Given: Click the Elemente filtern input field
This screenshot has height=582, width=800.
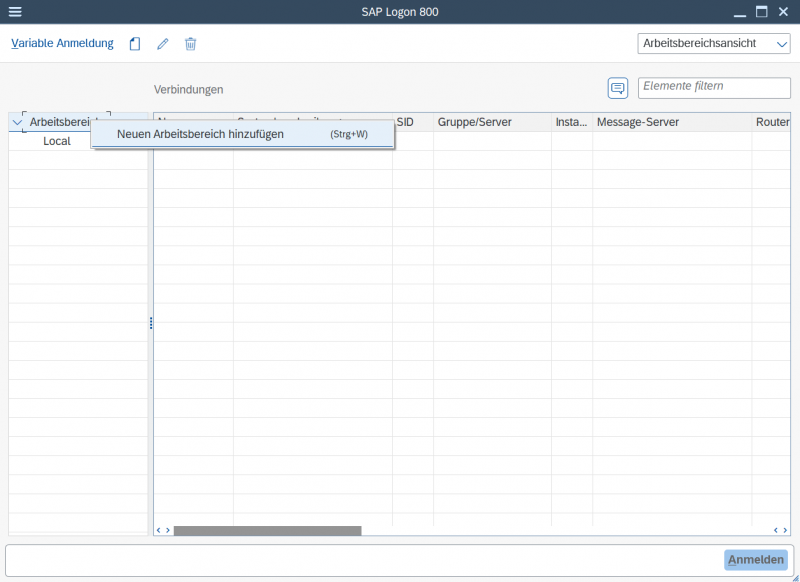Looking at the screenshot, I should (714, 88).
